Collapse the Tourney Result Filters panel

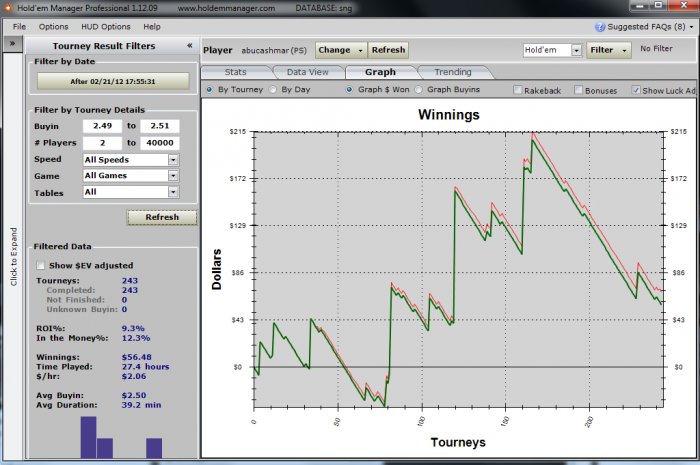[x=190, y=46]
